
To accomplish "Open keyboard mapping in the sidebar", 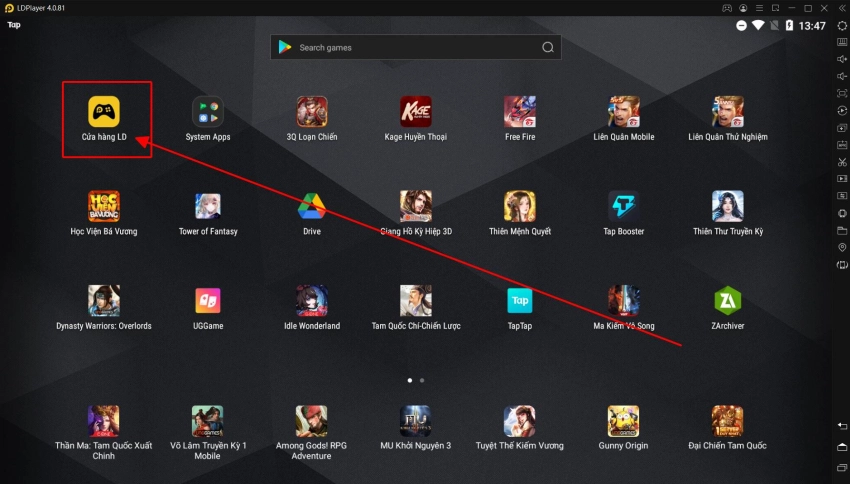I will tap(842, 42).
